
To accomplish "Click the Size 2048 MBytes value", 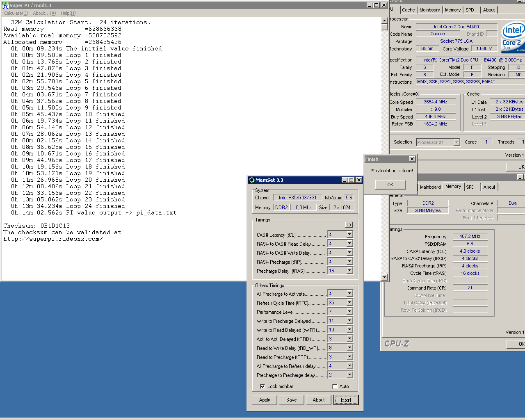I will coord(428,210).
